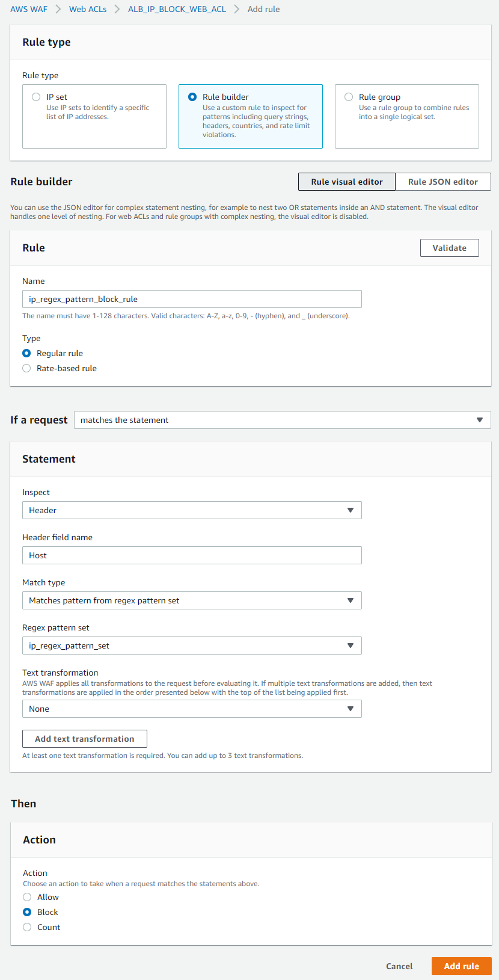This screenshot has width=499, height=980.
Task: Set action to Allow
Action: pos(27,897)
